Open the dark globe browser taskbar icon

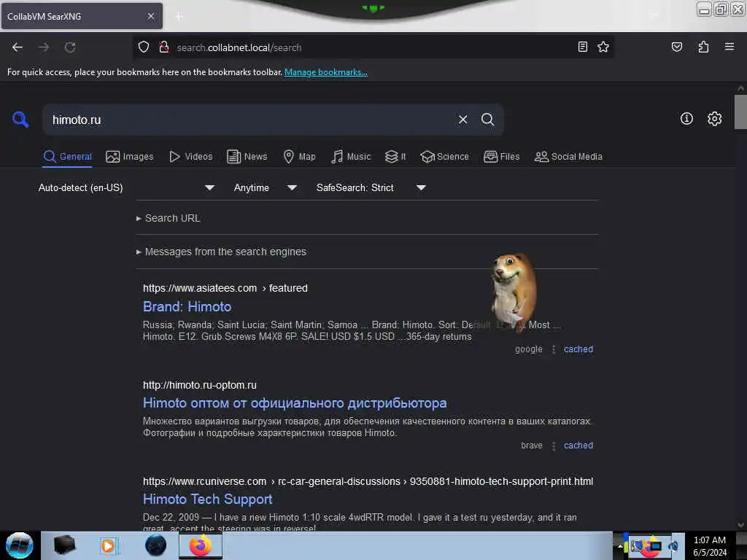pyautogui.click(x=155, y=545)
